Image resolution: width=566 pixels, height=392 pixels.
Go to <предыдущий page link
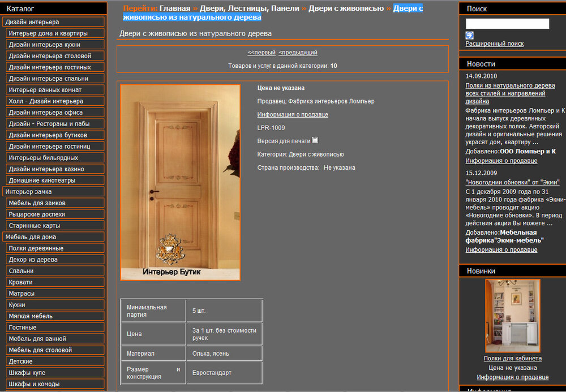[x=298, y=52]
